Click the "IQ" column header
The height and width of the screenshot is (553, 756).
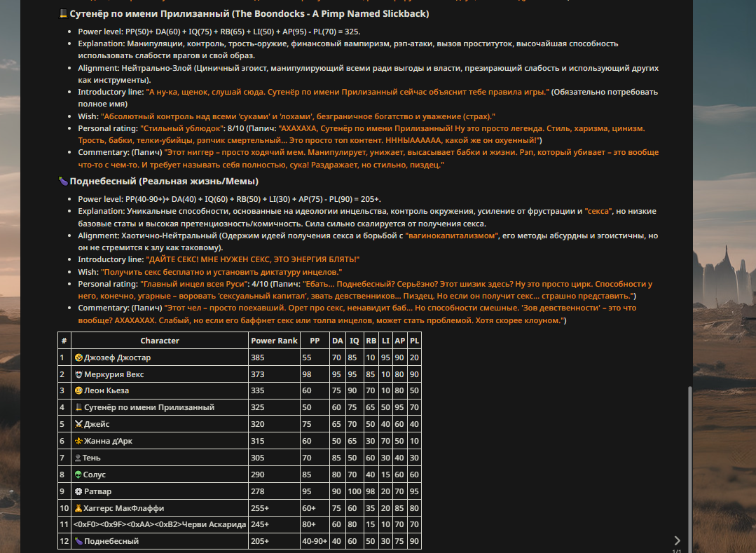[x=355, y=341]
